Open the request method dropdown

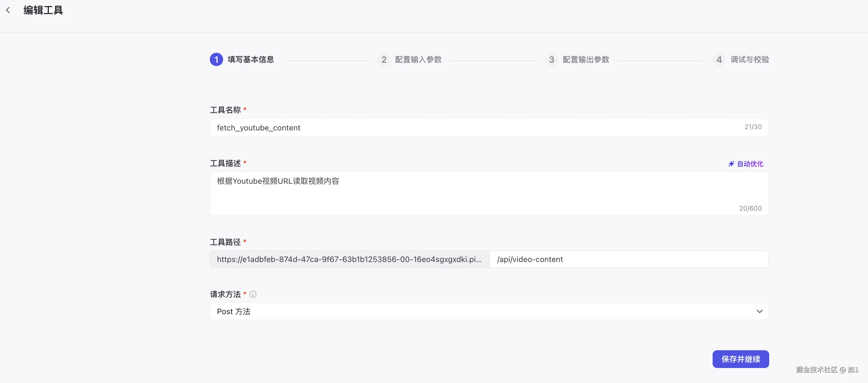[489, 311]
